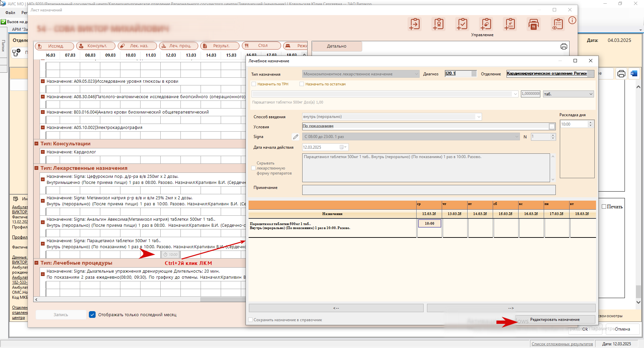Click the 10:00 clock cell in Парацетамол row
644x348 pixels.
point(171,255)
